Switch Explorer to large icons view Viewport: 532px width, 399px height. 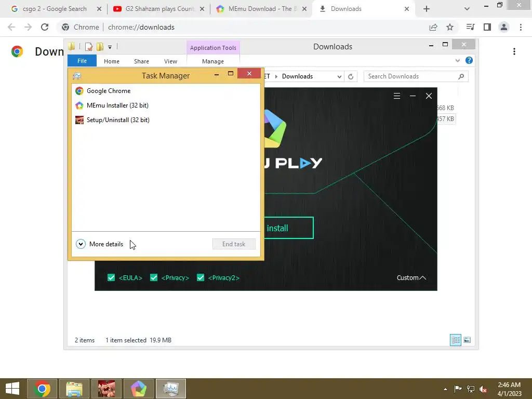(467, 340)
